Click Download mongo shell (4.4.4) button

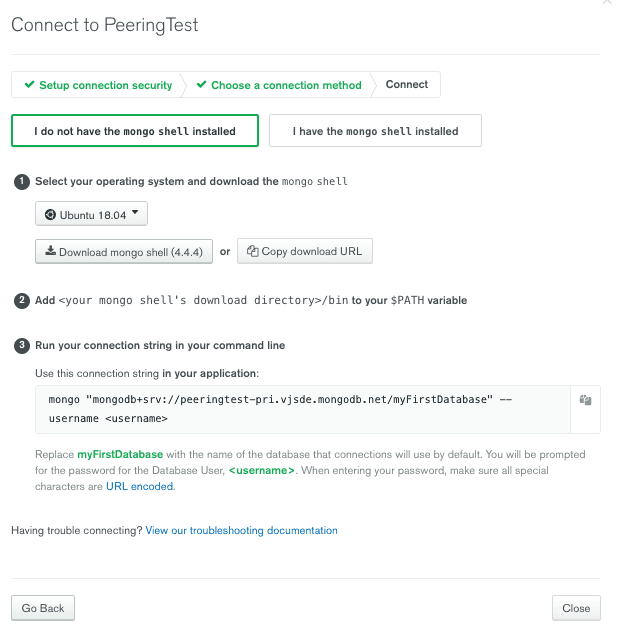pyautogui.click(x=124, y=252)
